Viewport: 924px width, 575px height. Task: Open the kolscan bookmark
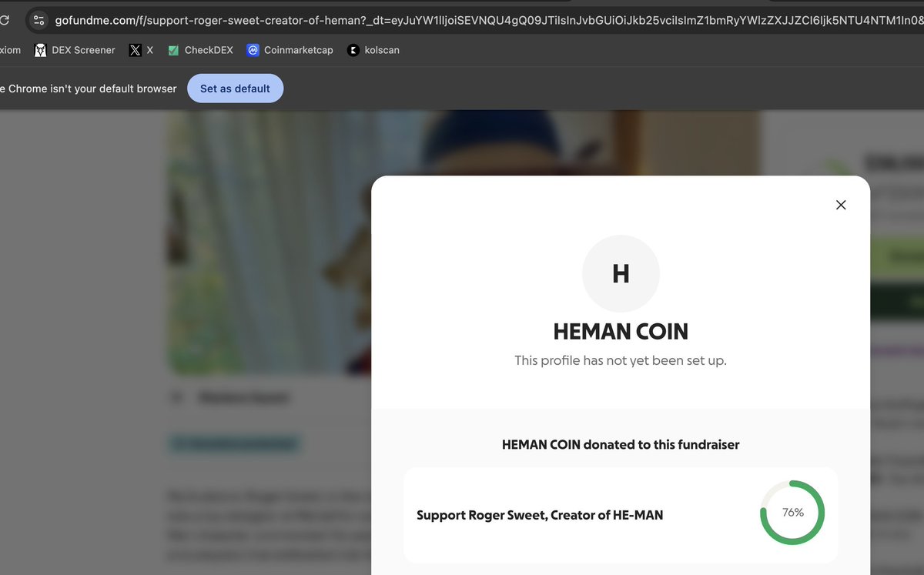pos(373,50)
